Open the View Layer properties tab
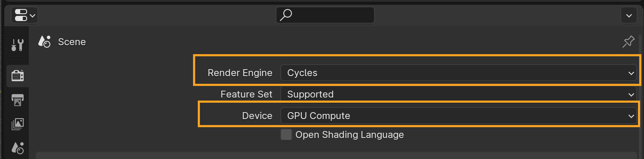The width and height of the screenshot is (644, 159). (18, 124)
